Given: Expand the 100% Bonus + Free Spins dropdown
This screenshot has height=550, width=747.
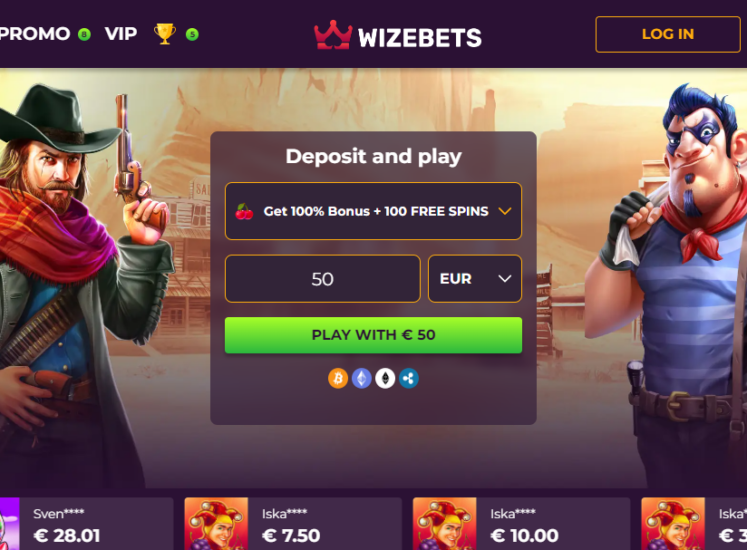Looking at the screenshot, I should [374, 211].
